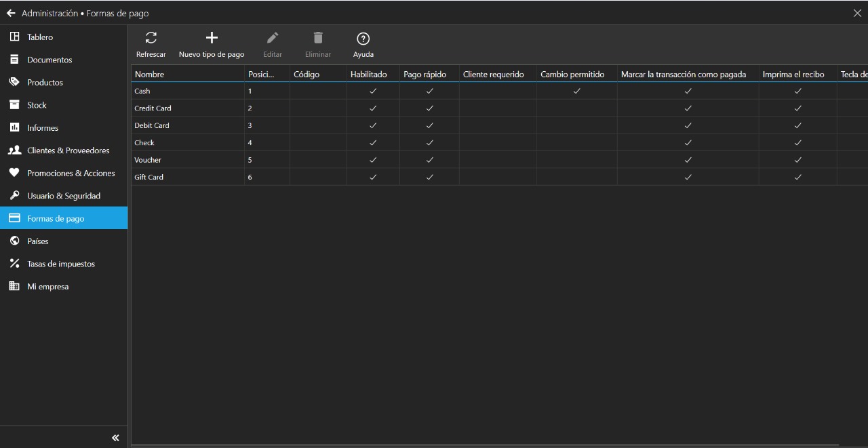
Task: Sort by the Nombre column header
Action: click(188, 74)
